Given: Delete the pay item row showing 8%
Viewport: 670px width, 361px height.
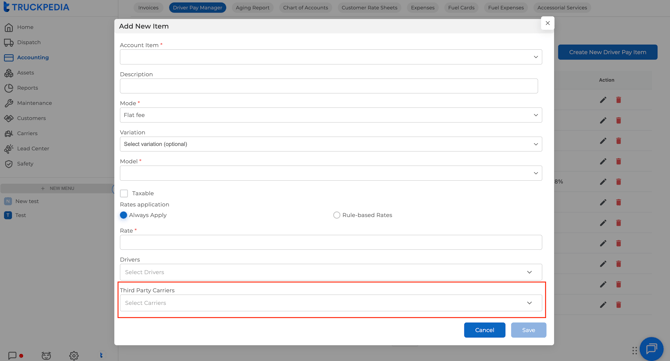Looking at the screenshot, I should click(618, 182).
